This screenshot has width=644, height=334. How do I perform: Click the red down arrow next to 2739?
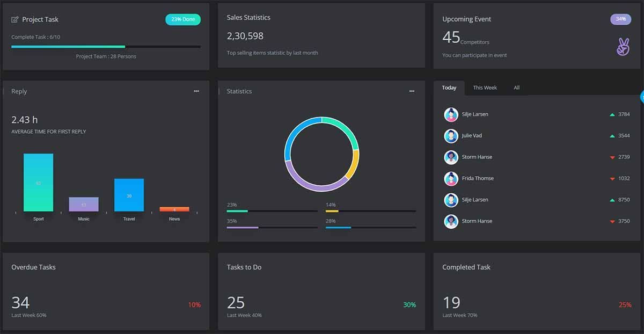612,157
